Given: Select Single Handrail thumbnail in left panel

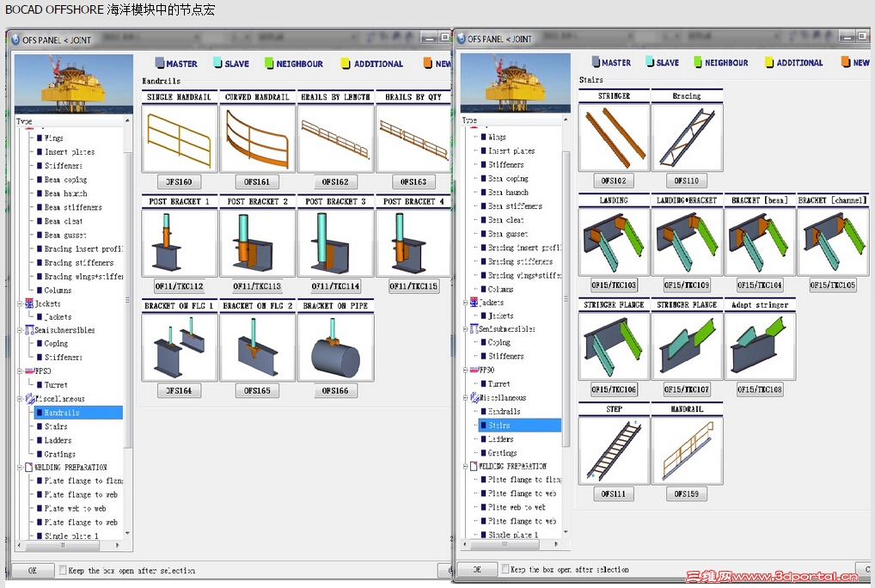Looking at the screenshot, I should [179, 138].
